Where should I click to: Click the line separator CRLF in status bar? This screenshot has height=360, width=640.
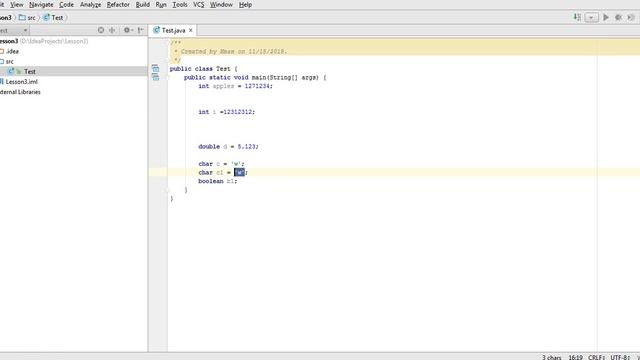[x=596, y=357]
